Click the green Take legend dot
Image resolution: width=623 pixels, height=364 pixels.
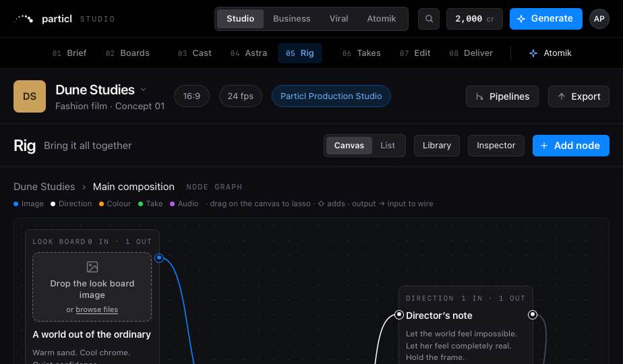click(140, 204)
